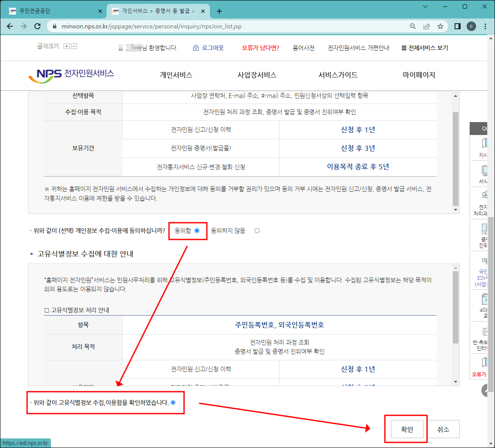This screenshot has width=495, height=448.
Task: Open the Chrome customize menu
Action: pyautogui.click(x=486, y=26)
